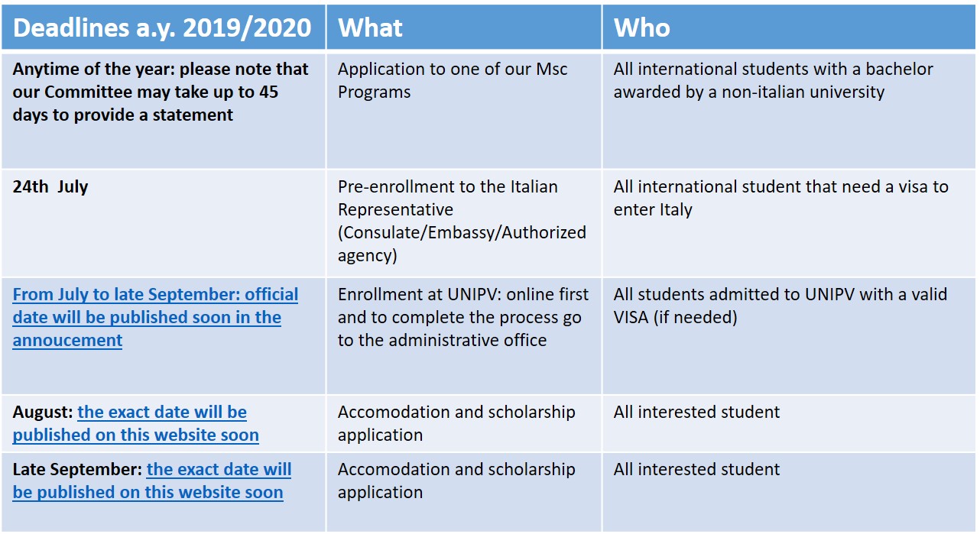
Task: Click 'Application to one of our Msc Programs' cell
Action: [464, 109]
